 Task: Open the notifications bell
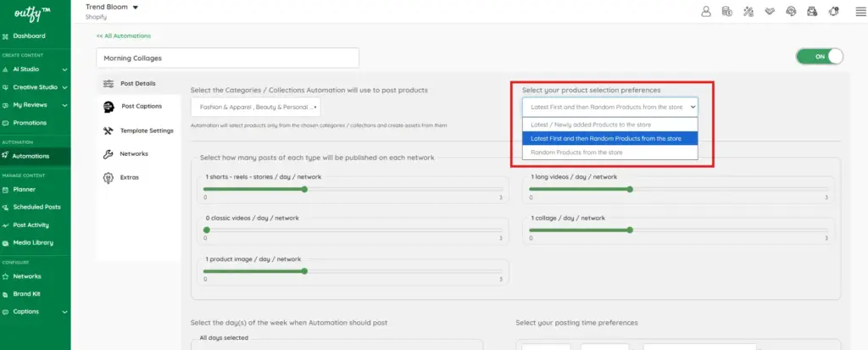tap(833, 12)
